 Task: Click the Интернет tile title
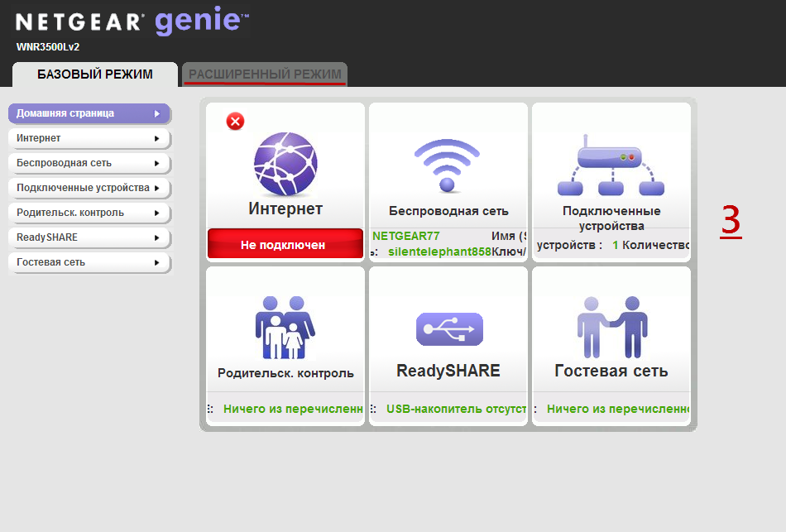(285, 208)
